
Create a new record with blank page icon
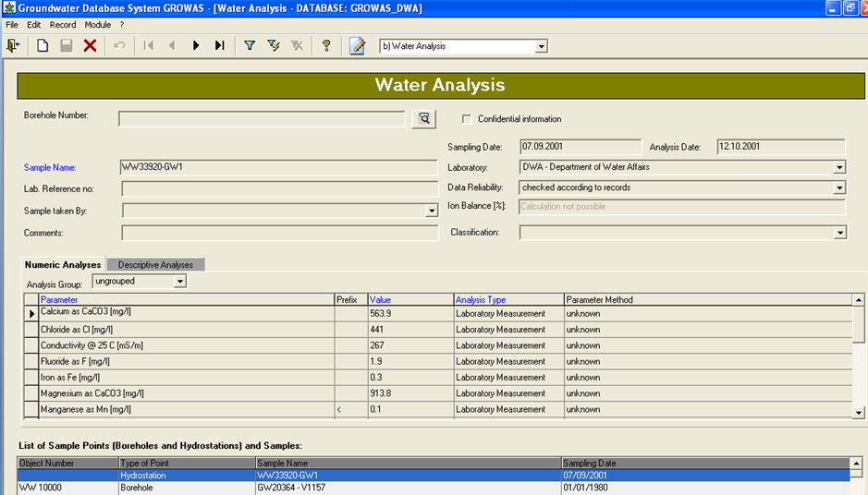[x=43, y=45]
